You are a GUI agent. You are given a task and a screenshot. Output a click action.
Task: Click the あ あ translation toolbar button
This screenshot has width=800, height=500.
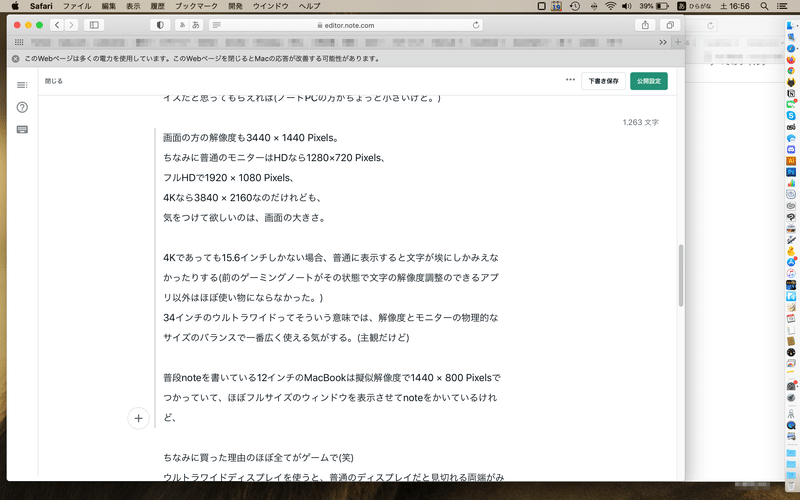189,25
